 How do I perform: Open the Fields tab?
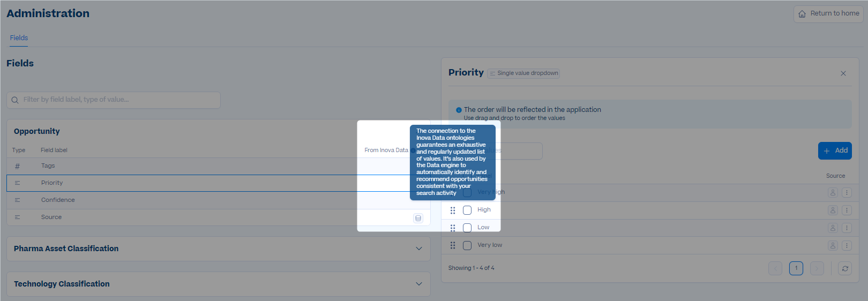(19, 38)
